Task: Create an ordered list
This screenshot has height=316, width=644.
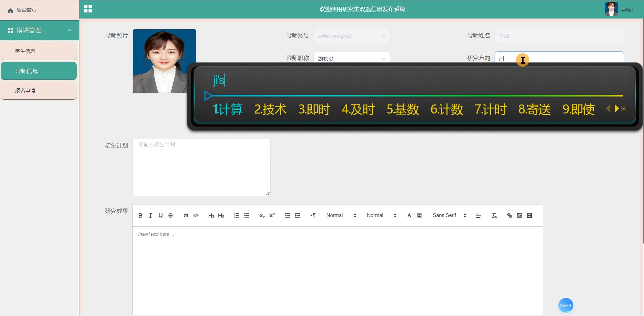Action: [x=237, y=216]
